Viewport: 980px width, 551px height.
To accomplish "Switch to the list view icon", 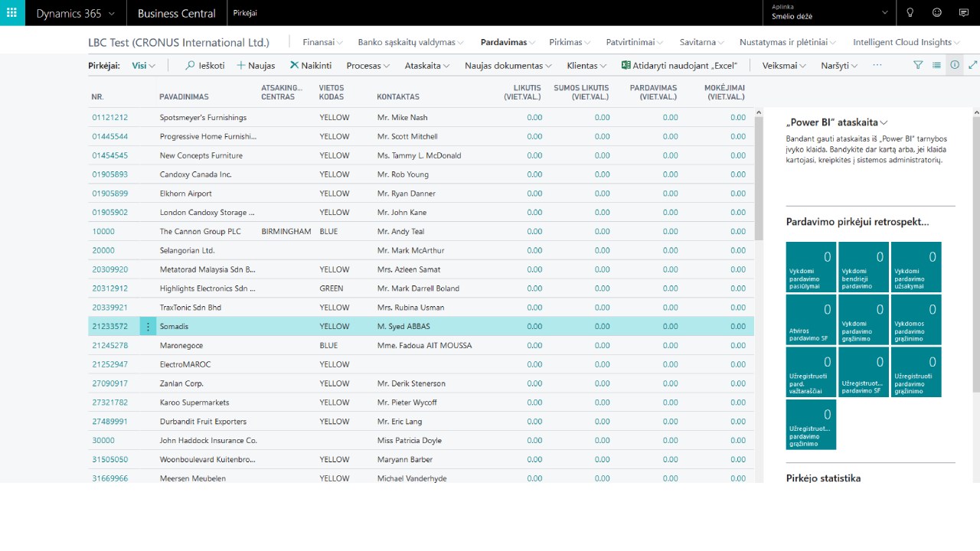I will [936, 66].
